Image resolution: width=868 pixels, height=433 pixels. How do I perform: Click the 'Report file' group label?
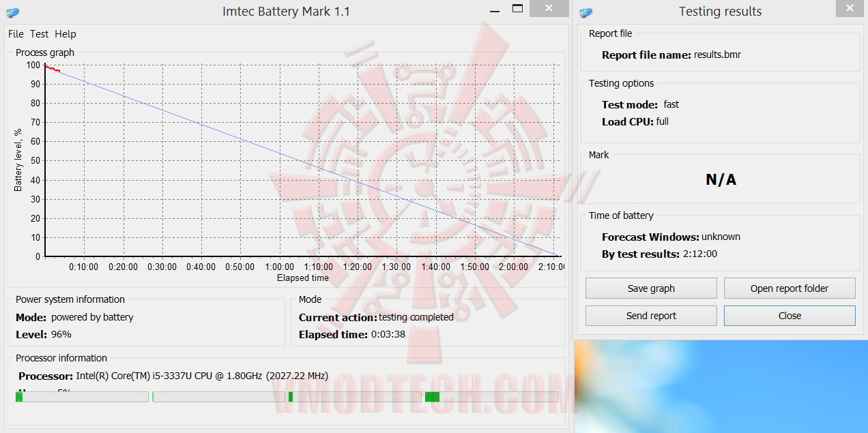(x=610, y=33)
